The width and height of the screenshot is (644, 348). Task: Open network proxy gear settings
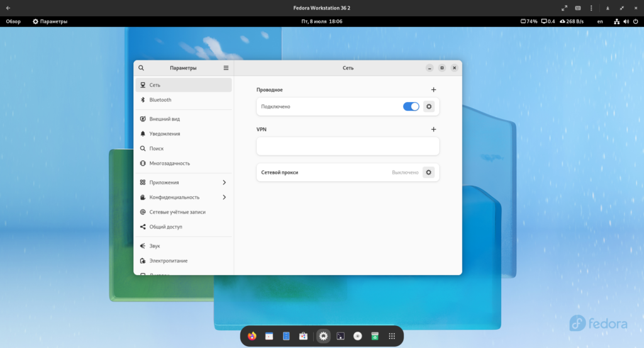point(429,172)
